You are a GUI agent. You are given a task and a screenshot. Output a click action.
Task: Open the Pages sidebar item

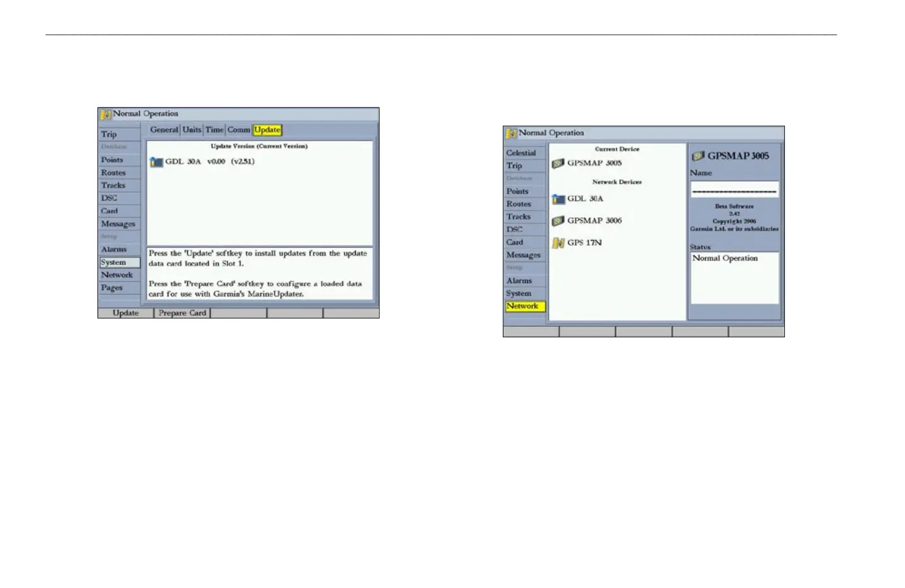[x=119, y=288]
